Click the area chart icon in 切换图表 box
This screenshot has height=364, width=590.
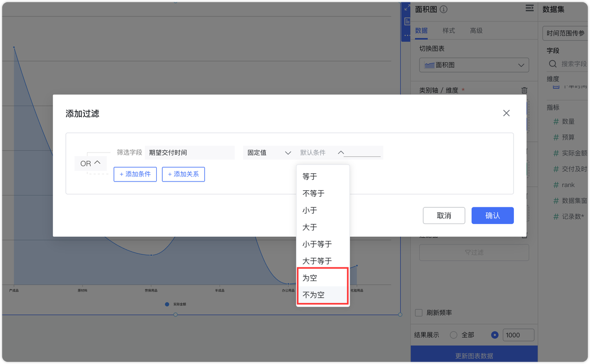point(429,65)
